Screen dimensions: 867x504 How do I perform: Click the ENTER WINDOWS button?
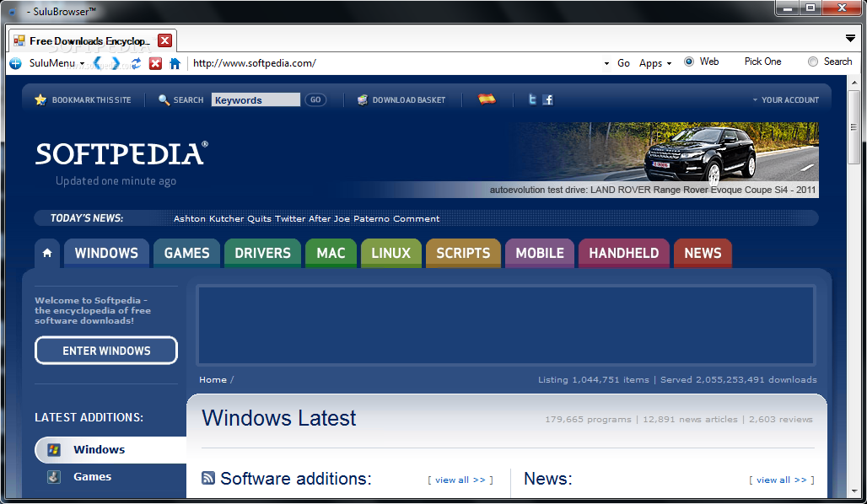(106, 351)
